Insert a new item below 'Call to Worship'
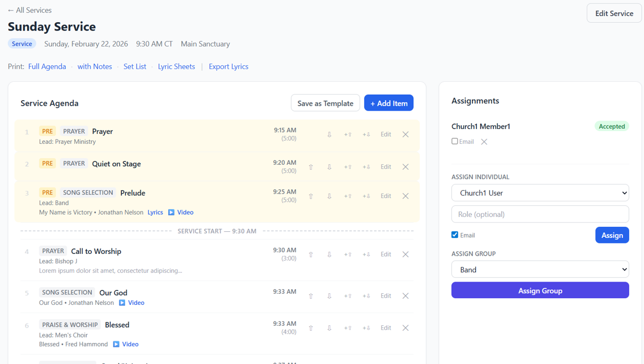 click(x=366, y=254)
